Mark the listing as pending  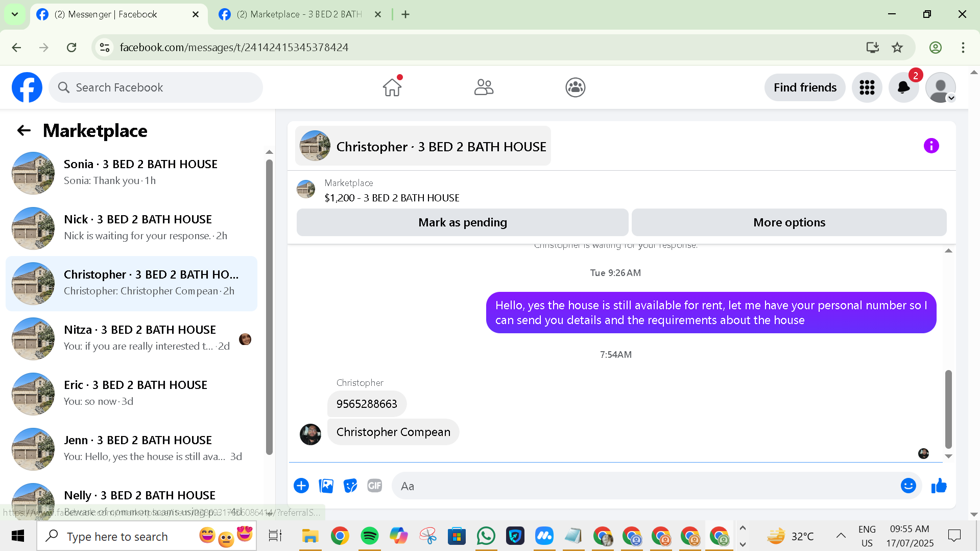pyautogui.click(x=462, y=222)
